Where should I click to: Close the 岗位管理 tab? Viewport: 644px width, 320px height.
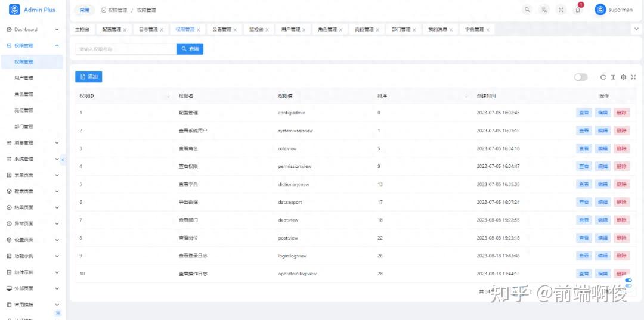(x=377, y=30)
